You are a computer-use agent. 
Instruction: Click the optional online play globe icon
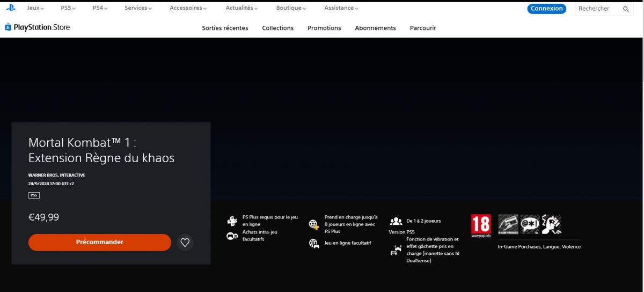coord(314,243)
